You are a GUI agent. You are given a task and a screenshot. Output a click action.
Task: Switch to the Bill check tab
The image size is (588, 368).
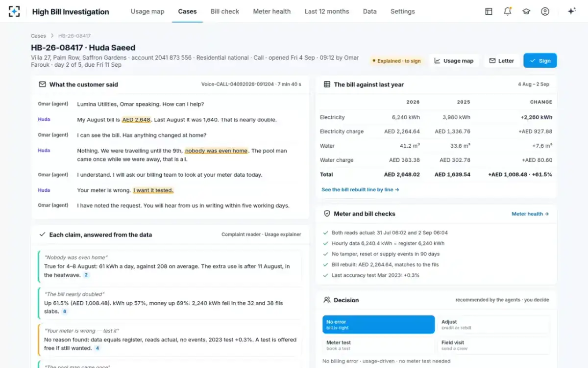(225, 11)
